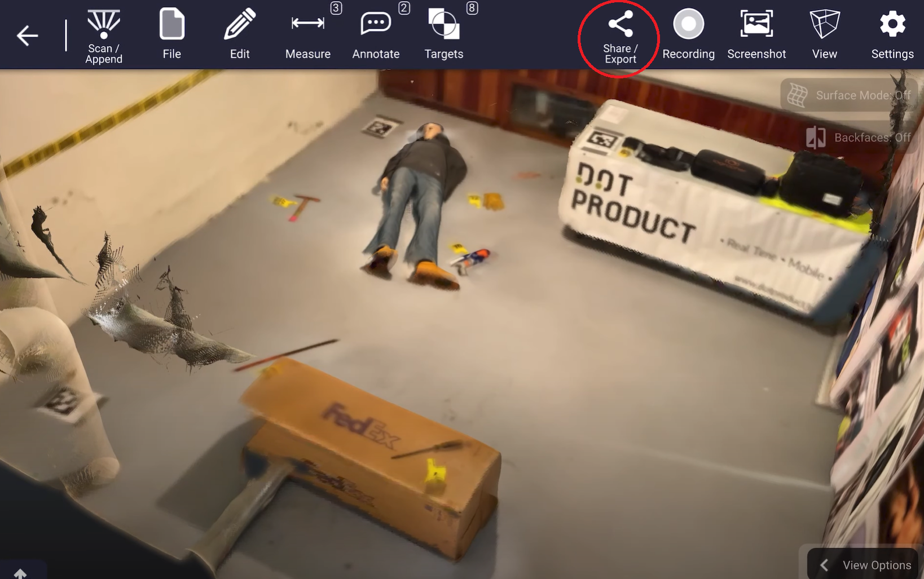924x579 pixels.
Task: Open the File menu
Action: [x=172, y=35]
